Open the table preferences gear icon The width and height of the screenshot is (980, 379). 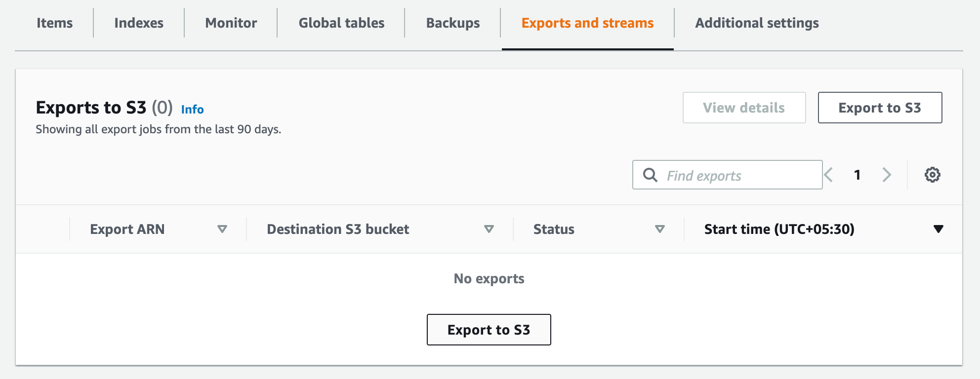click(933, 175)
